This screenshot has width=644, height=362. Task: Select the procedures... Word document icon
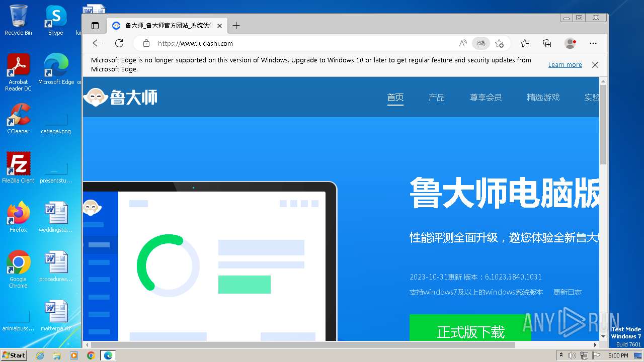coord(56,266)
